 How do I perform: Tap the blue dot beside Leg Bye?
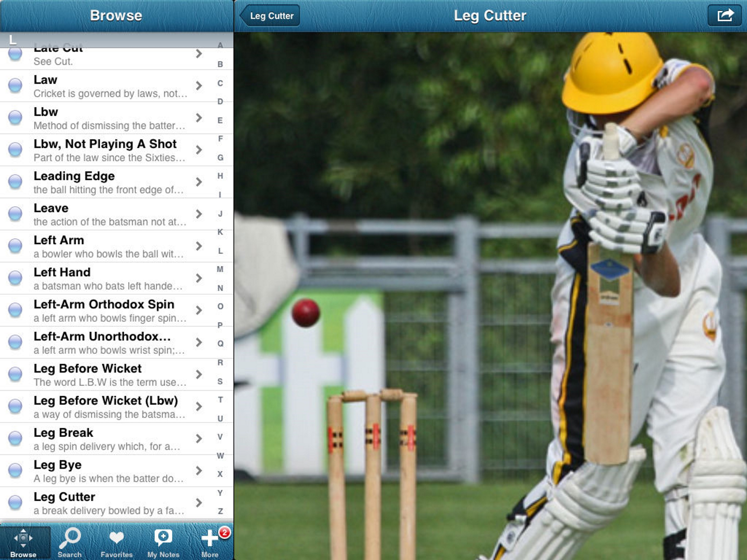pyautogui.click(x=15, y=470)
